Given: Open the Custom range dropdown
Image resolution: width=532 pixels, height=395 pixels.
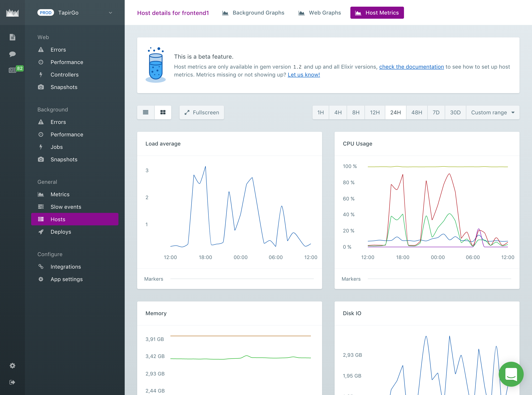Looking at the screenshot, I should (493, 112).
